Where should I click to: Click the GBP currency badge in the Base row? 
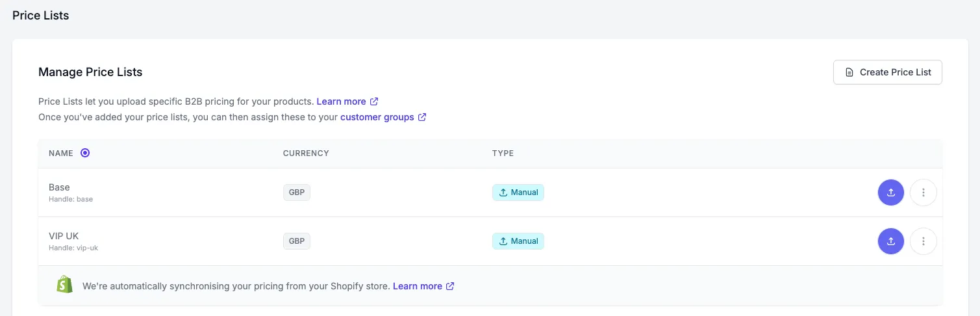click(x=297, y=192)
